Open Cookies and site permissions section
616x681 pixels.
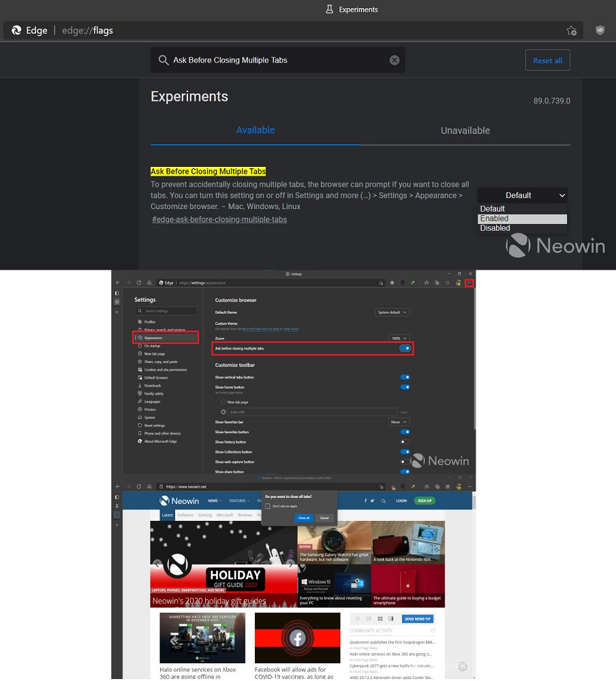pyautogui.click(x=165, y=370)
